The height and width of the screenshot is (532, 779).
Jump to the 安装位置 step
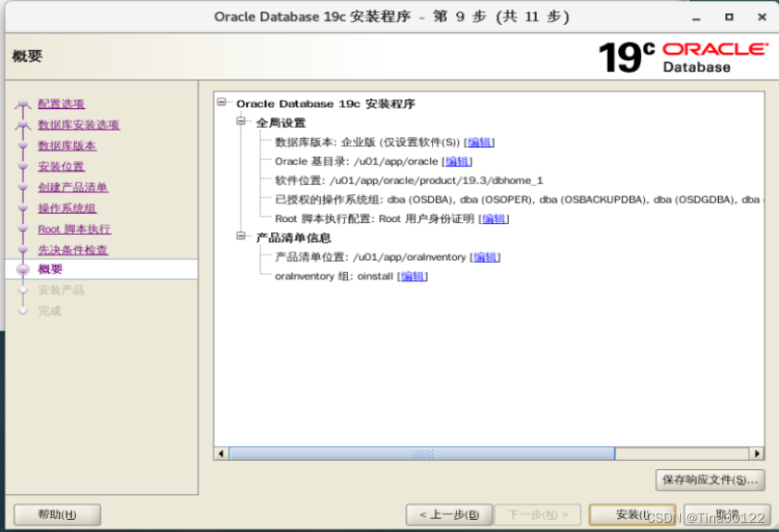click(61, 167)
